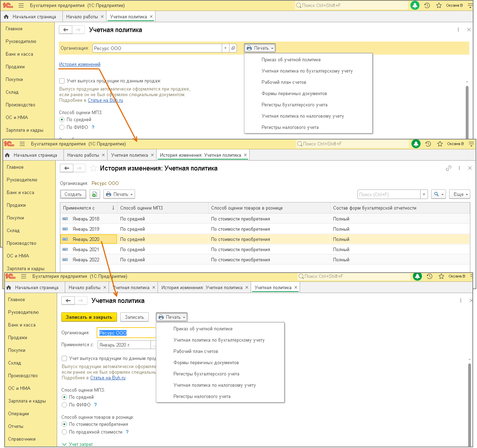Open favorites star in top window header
Screen dimensions: 477x448
(x=439, y=6)
